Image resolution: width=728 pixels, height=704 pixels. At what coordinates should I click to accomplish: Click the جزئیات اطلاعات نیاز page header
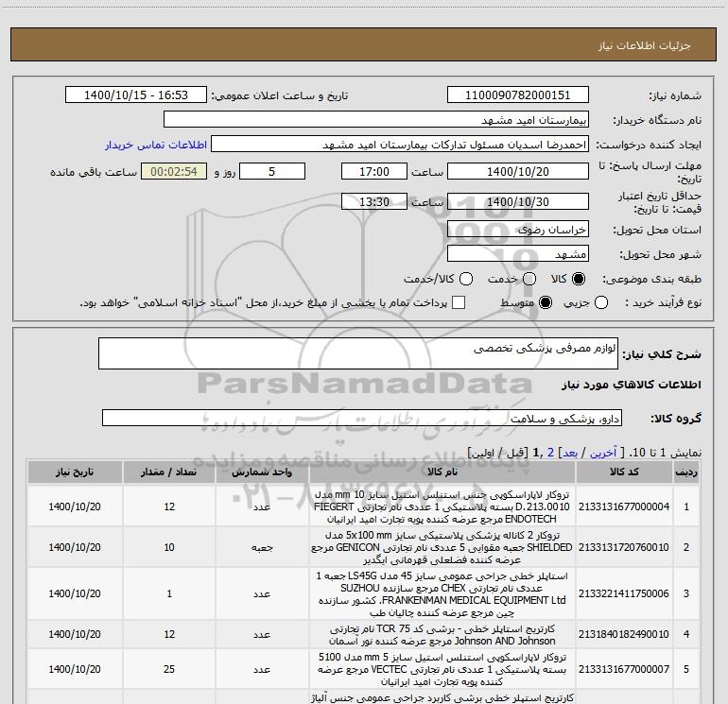(645, 45)
